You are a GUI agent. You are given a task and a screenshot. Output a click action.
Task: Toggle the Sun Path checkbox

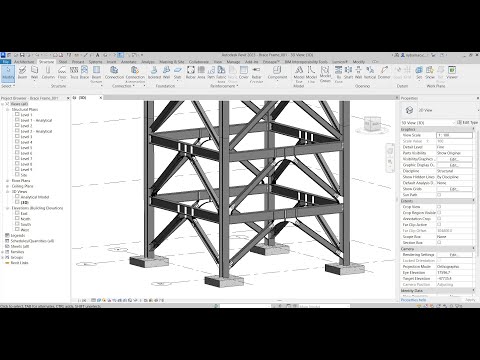(439, 195)
